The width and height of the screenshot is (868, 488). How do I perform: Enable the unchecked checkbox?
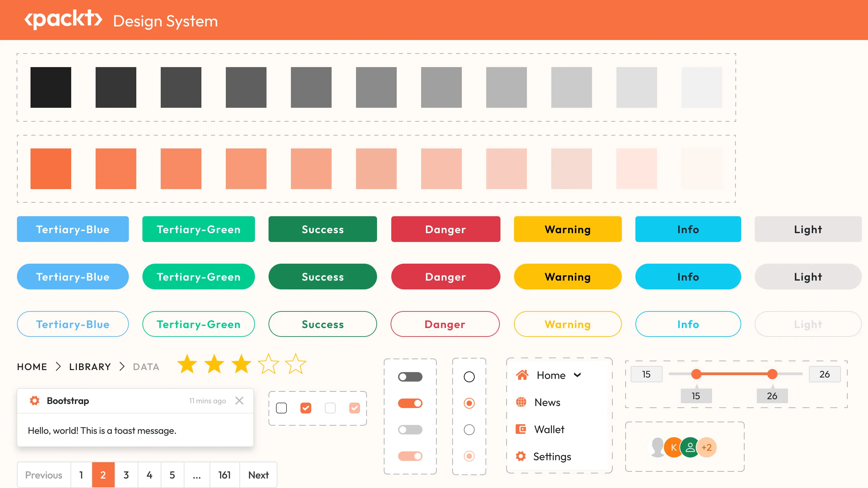pos(281,408)
